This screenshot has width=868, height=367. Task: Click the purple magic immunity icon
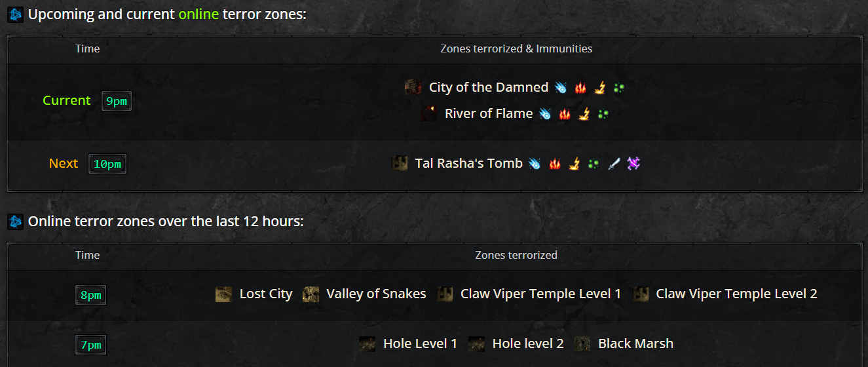[x=633, y=164]
